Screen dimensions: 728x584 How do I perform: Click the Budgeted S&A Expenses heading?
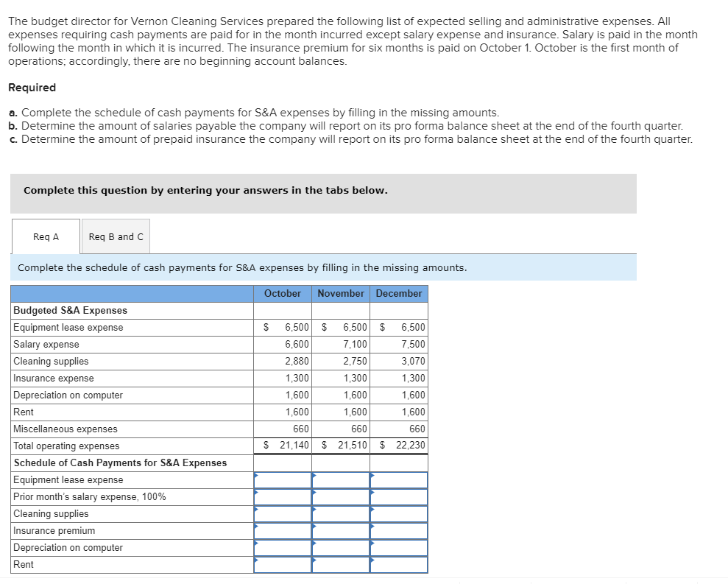click(70, 310)
